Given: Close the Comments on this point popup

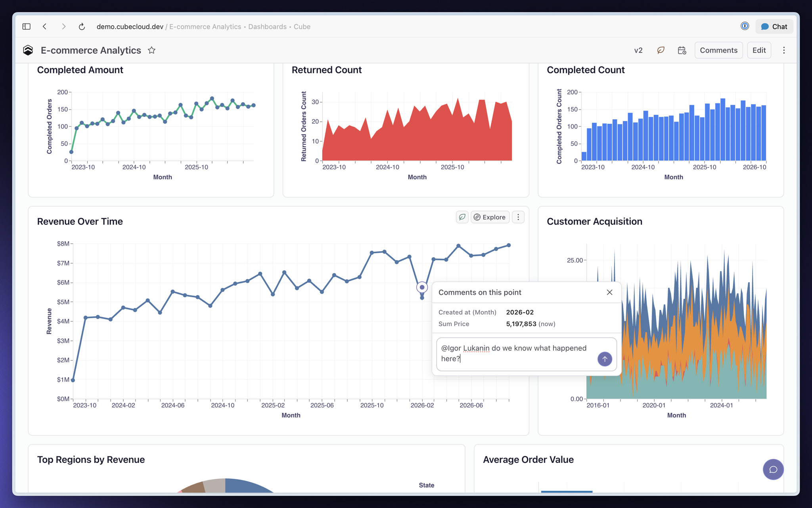Looking at the screenshot, I should pyautogui.click(x=609, y=292).
